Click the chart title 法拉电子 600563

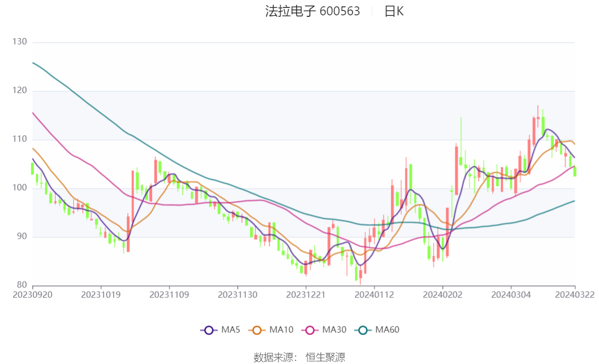tap(313, 11)
